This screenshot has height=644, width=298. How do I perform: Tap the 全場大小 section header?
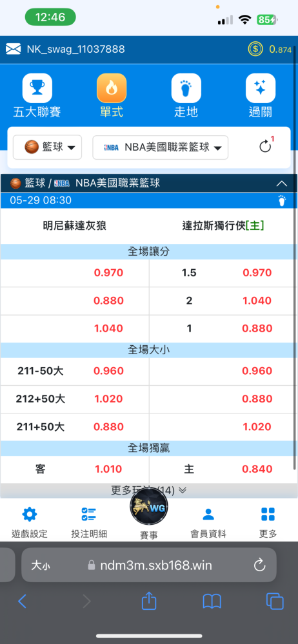(x=148, y=350)
